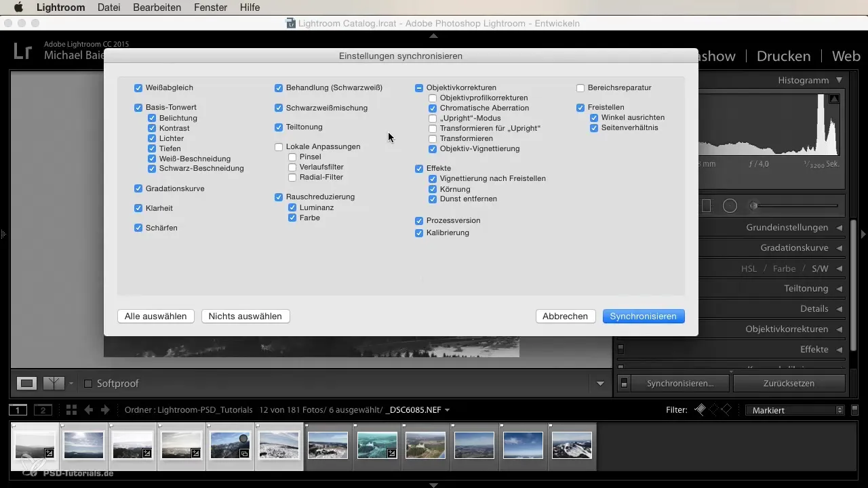
Task: Open the toolbar options triangle
Action: coord(600,384)
